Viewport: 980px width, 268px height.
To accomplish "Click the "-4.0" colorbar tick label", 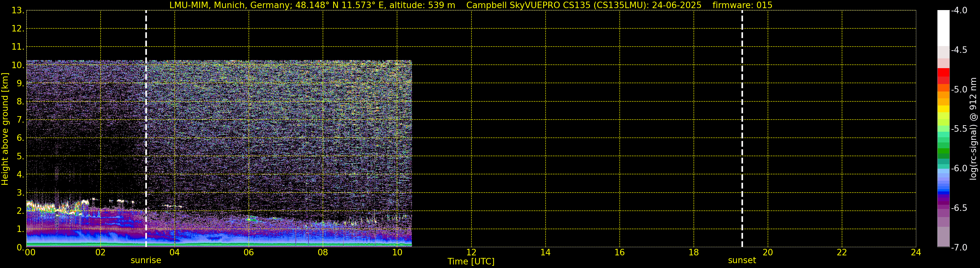I will point(959,10).
